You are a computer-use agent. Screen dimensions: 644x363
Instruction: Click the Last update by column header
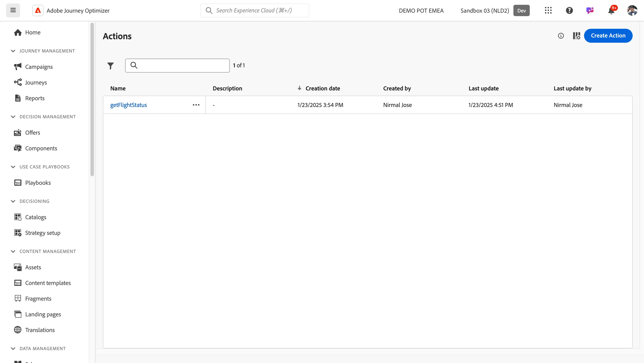[x=572, y=88]
